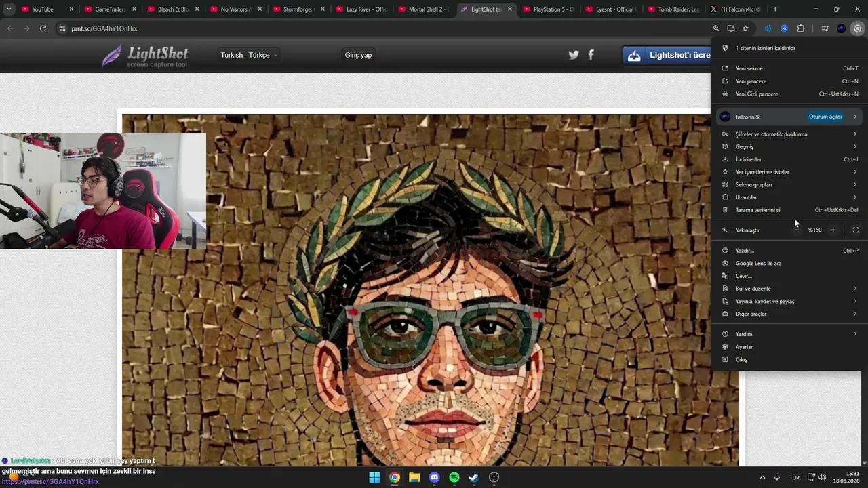Open LightShot's Facebook page
868x488 pixels.
coord(591,55)
